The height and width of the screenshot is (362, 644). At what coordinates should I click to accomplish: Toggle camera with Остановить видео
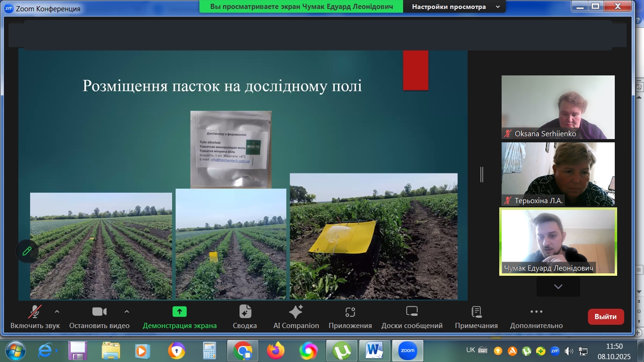click(x=99, y=312)
